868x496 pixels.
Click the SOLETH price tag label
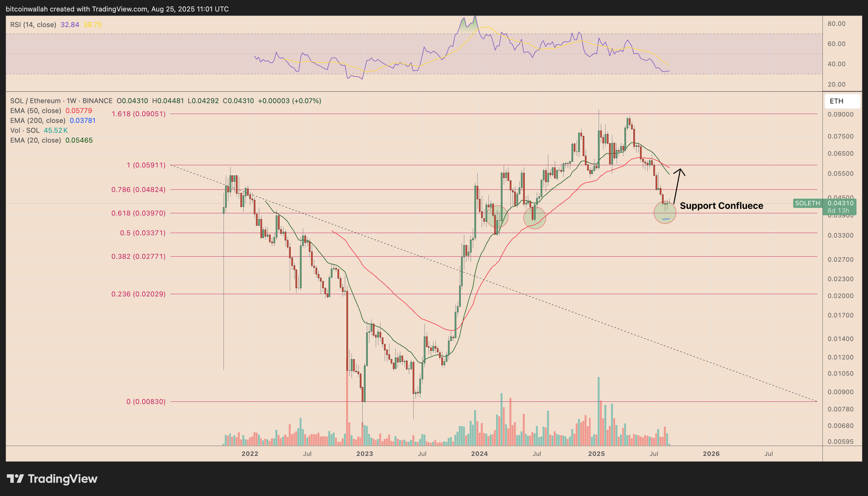click(808, 203)
